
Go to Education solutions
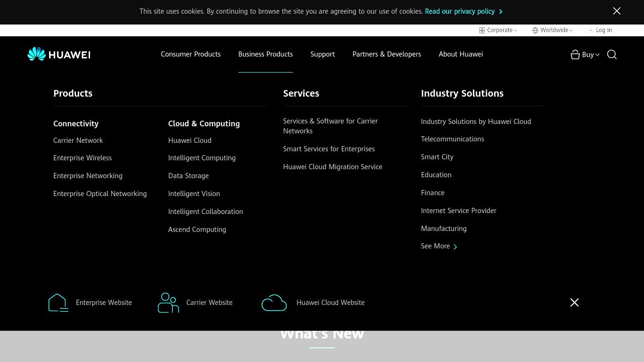pos(436,175)
